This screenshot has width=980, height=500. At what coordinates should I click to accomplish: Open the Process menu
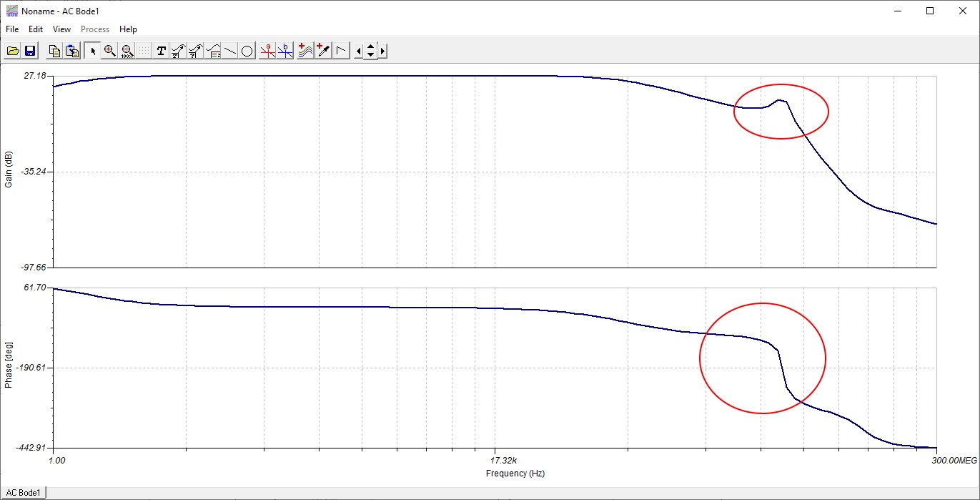click(x=95, y=29)
